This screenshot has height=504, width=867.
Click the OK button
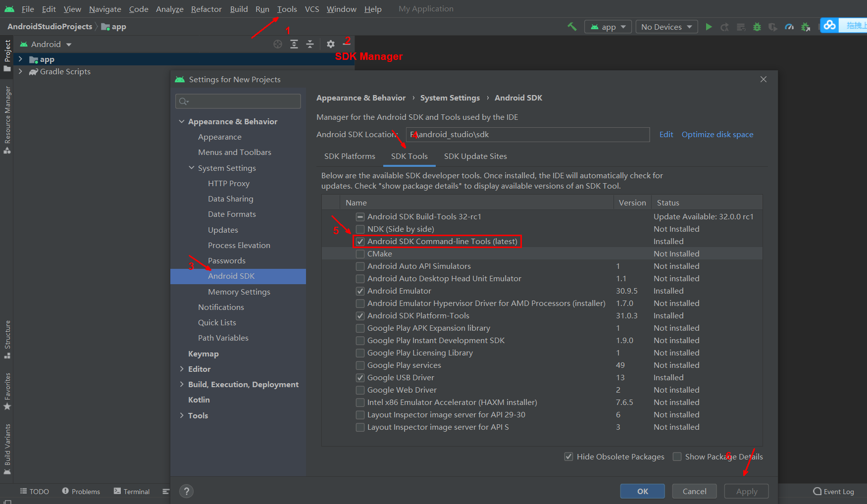[643, 491]
